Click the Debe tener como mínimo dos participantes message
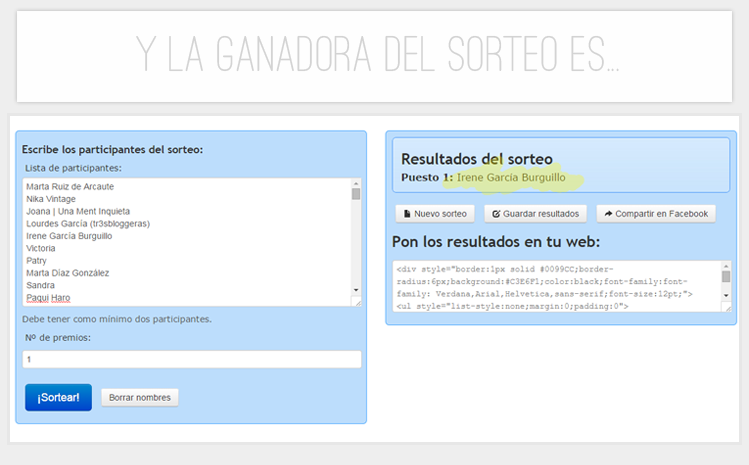 tap(117, 319)
